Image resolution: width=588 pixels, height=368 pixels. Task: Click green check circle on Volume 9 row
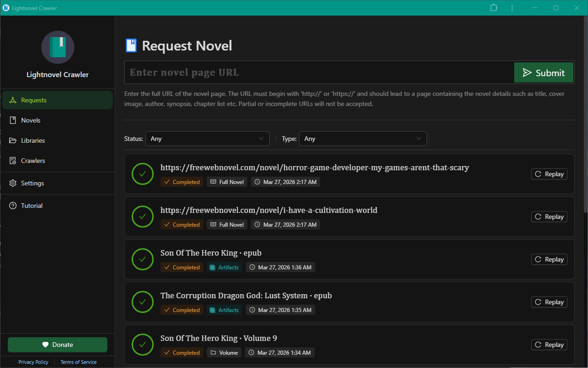click(143, 345)
